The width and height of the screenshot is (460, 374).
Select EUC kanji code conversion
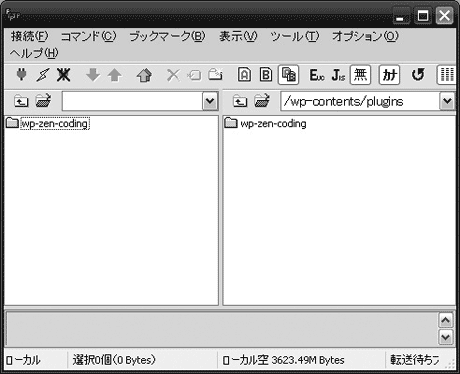[x=317, y=75]
